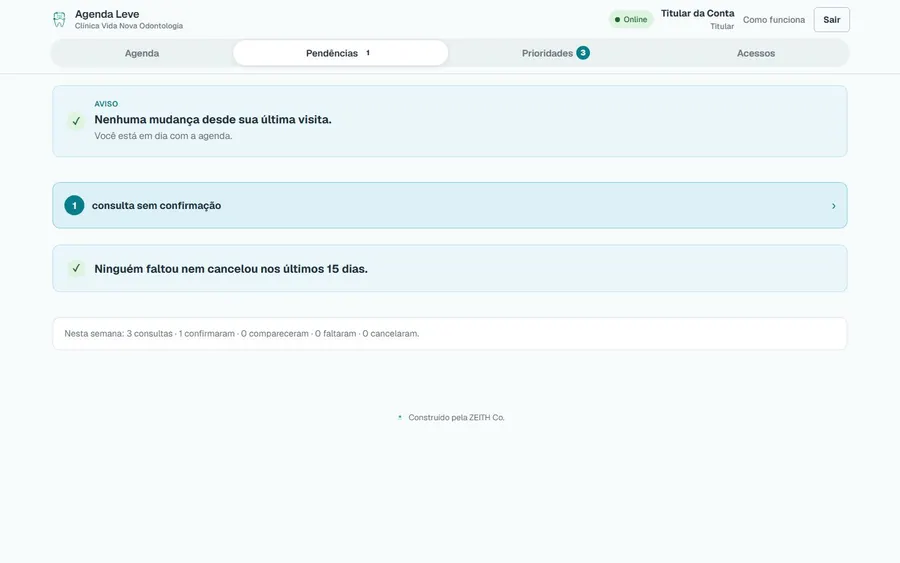
Task: Click the checkmark icon beside 'Ninguém faltou nem cancelou'
Action: (76, 268)
